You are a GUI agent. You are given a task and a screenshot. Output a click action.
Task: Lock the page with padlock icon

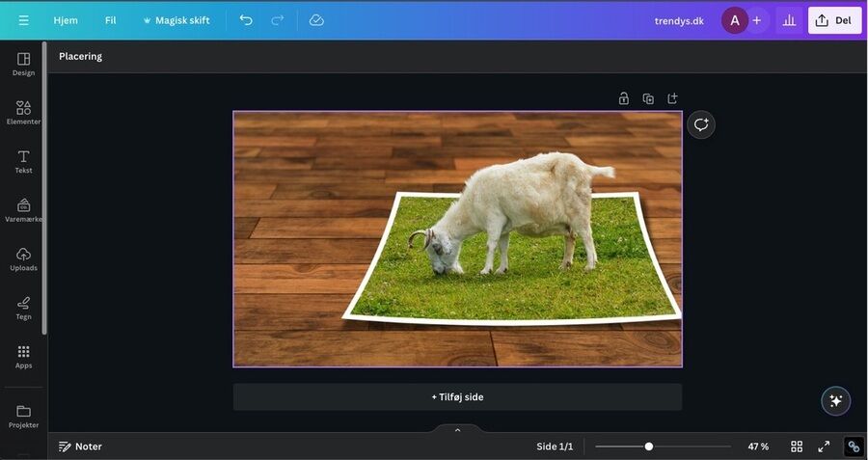[x=623, y=98]
